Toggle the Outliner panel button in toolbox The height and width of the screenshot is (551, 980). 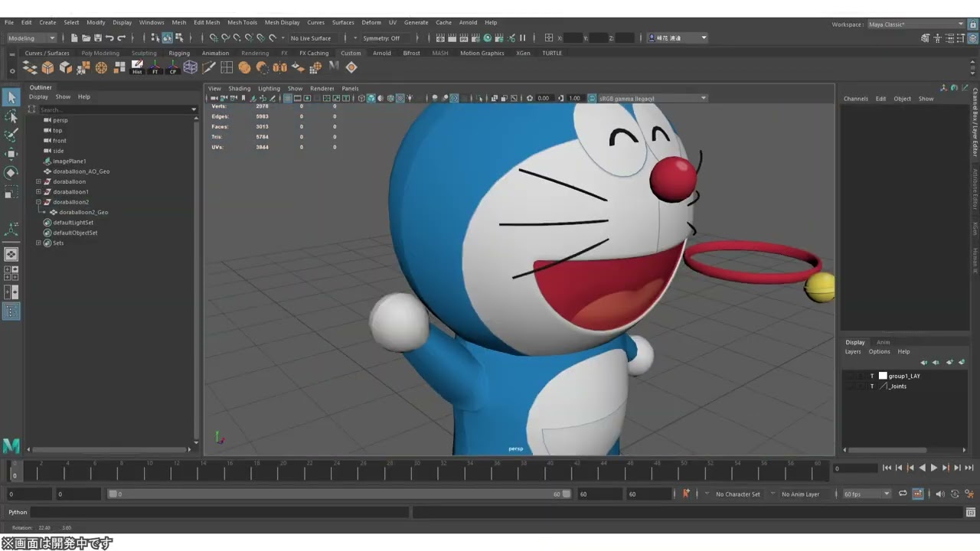point(11,311)
